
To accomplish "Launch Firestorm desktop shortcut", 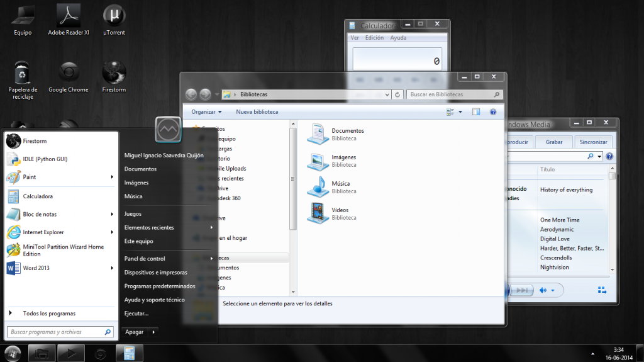I will pyautogui.click(x=114, y=77).
